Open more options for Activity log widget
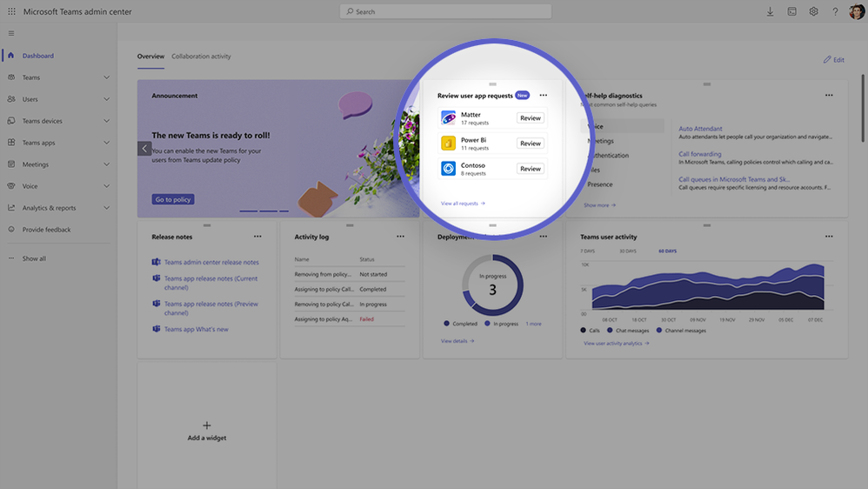868x489 pixels. pos(400,237)
